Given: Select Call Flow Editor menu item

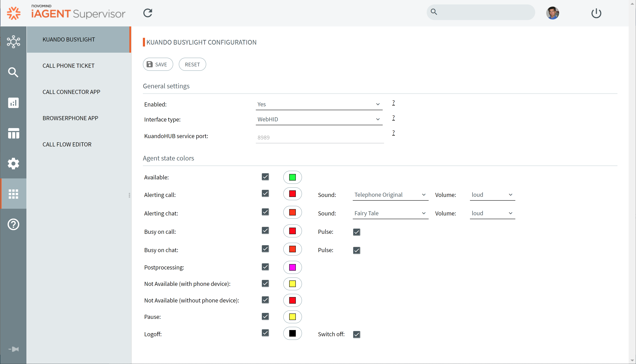Looking at the screenshot, I should 79,144.
